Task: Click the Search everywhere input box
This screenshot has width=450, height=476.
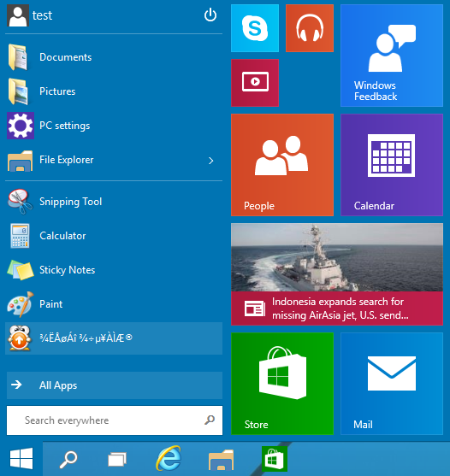Action: (115, 420)
